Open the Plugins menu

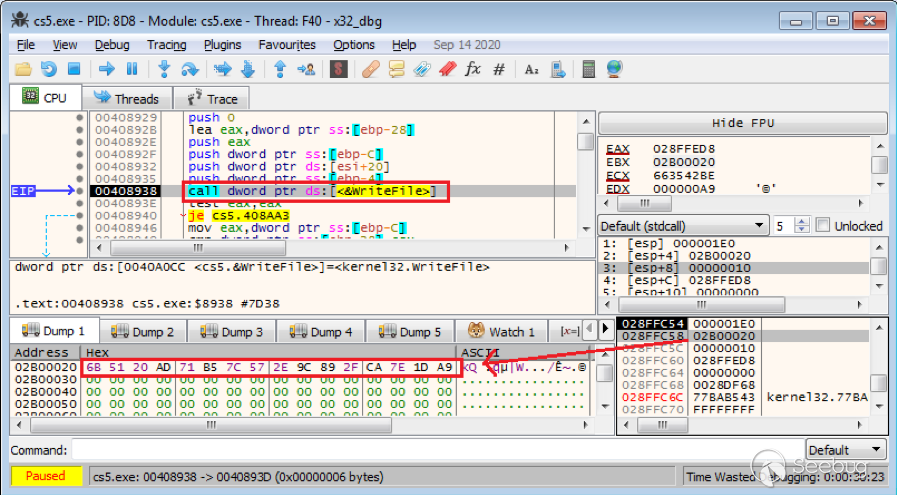coord(222,45)
